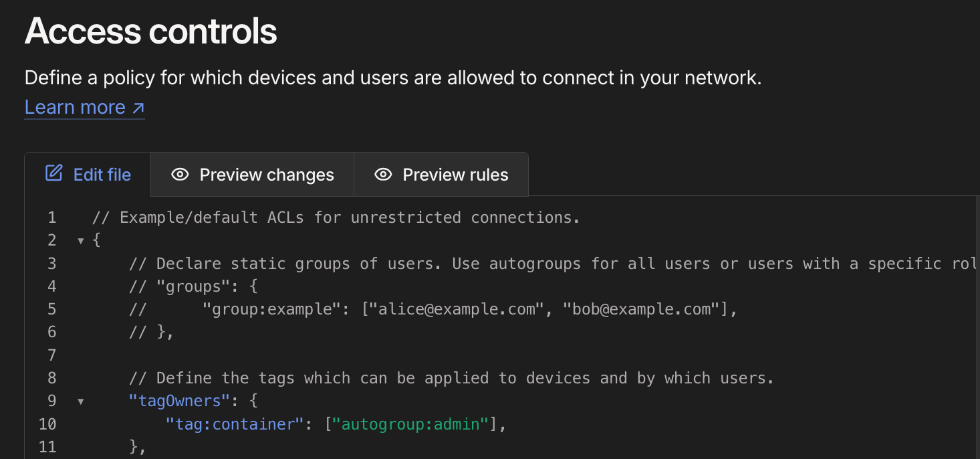Click the eye icon beside Preview changes
This screenshot has width=980, height=459.
pos(180,175)
